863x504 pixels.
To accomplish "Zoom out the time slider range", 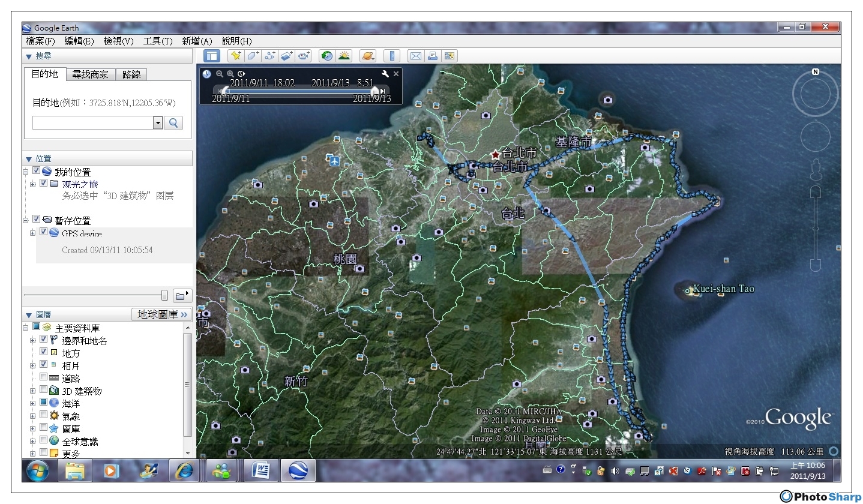I will pyautogui.click(x=220, y=74).
